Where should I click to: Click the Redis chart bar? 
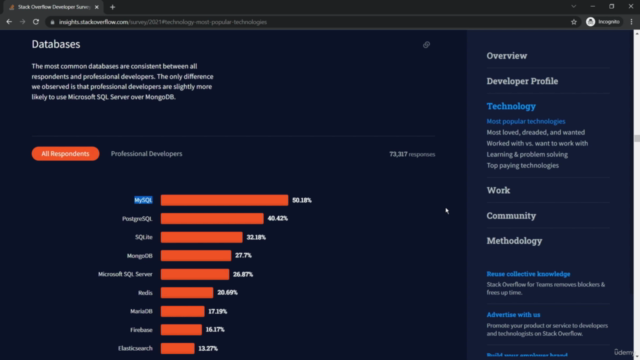(187, 293)
